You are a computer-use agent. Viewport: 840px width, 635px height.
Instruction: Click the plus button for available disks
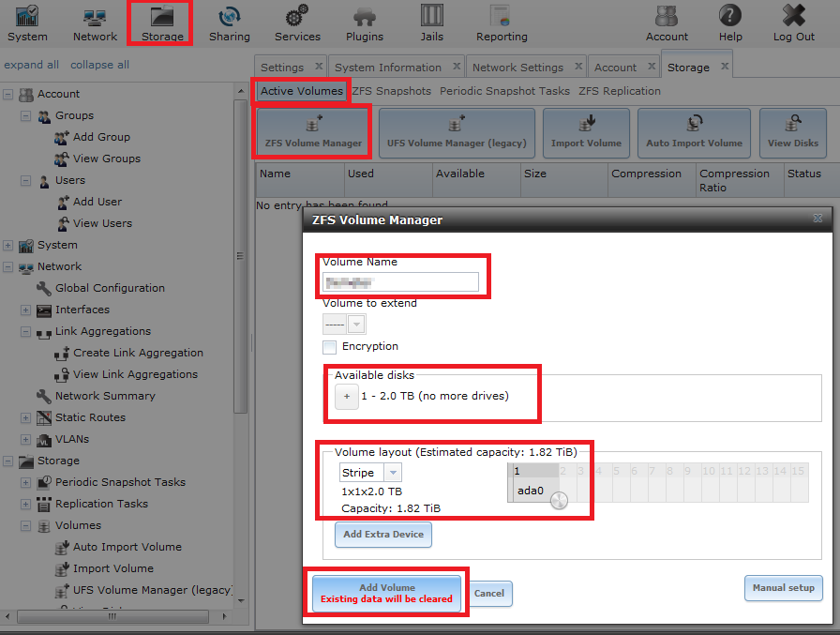tap(347, 397)
